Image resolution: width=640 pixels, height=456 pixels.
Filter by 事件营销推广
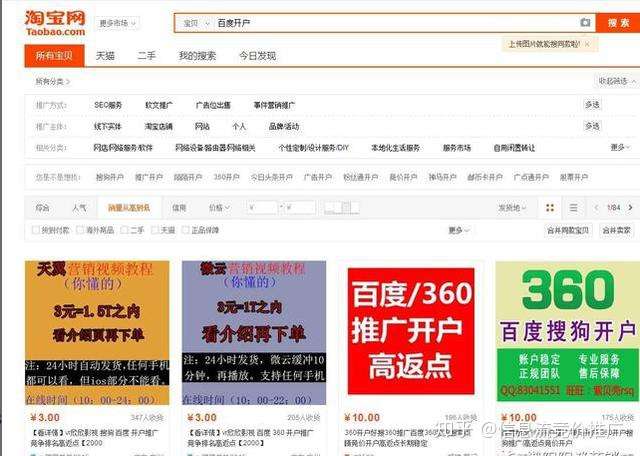point(274,105)
